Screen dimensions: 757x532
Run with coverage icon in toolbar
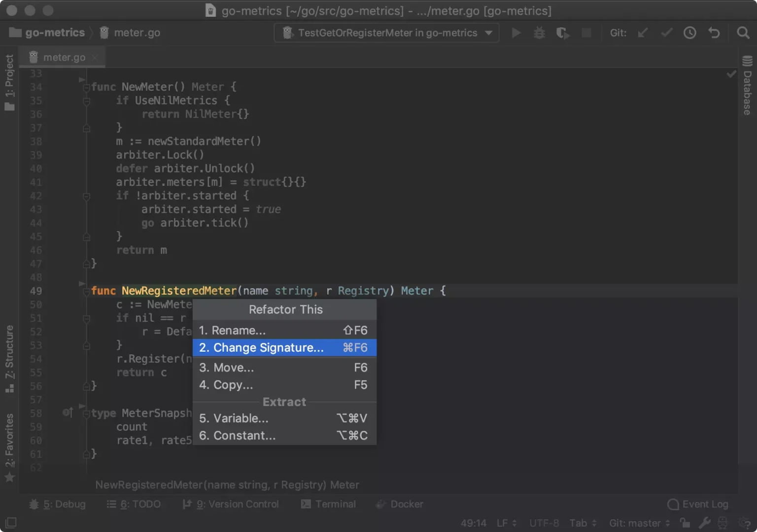click(x=563, y=33)
